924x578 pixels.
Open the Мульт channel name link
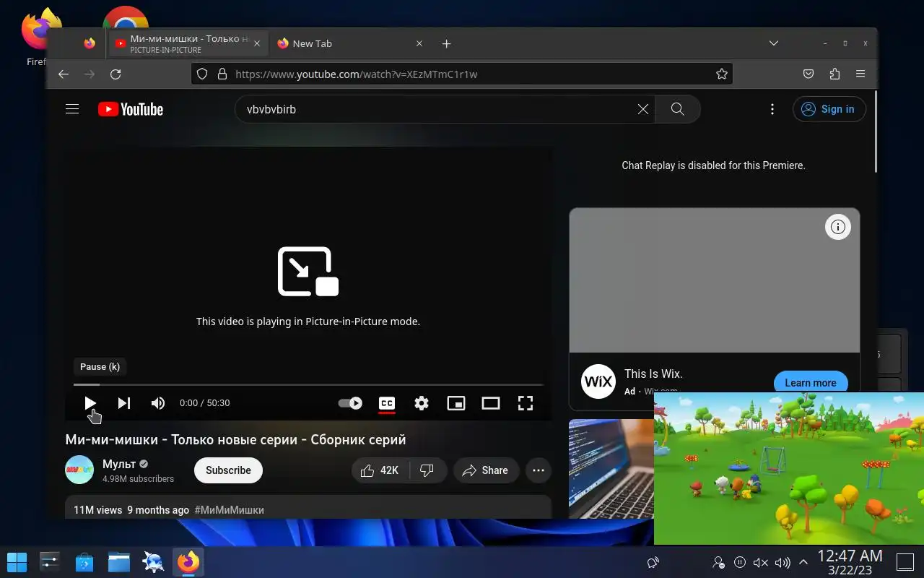[119, 464]
